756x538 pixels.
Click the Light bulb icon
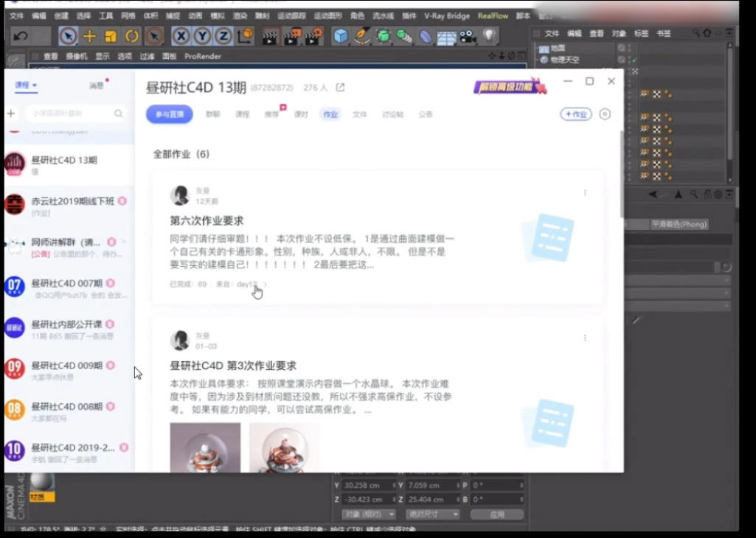click(489, 36)
